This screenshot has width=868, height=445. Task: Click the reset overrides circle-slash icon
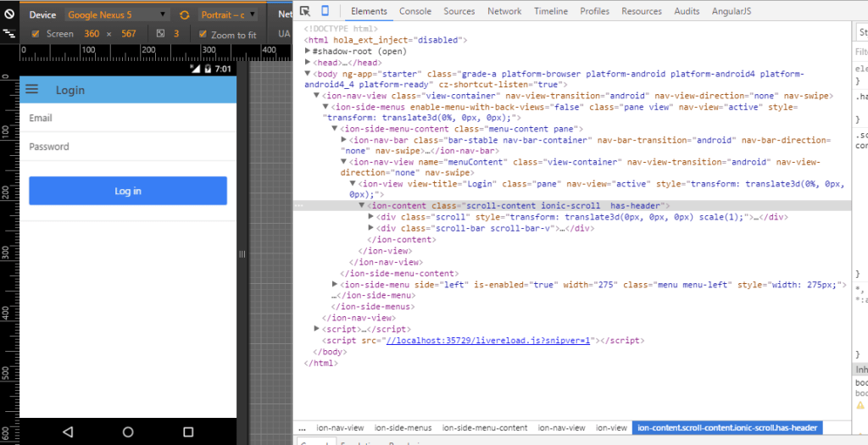(8, 15)
